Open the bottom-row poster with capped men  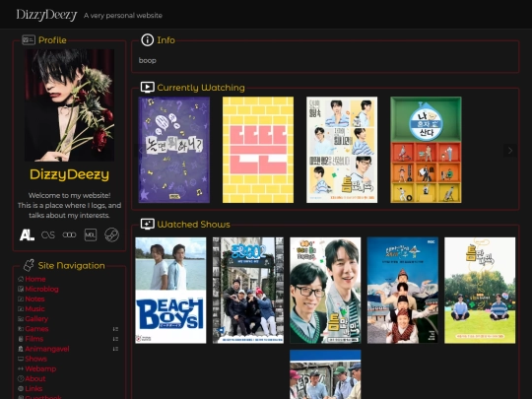click(325, 374)
